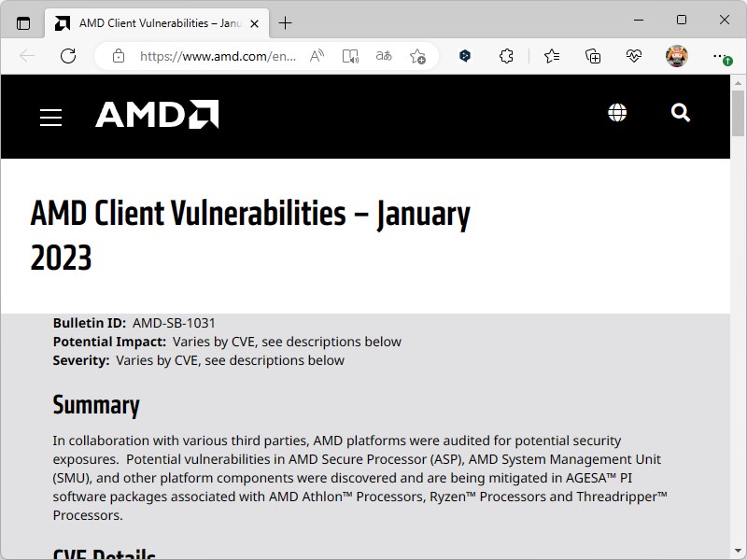Click the translate page icon
This screenshot has height=560, width=747.
click(x=384, y=56)
